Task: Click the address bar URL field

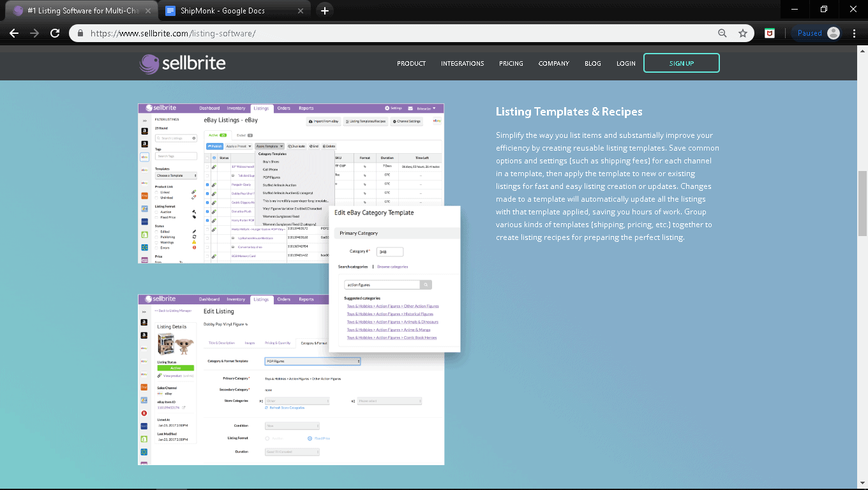Action: (x=383, y=33)
